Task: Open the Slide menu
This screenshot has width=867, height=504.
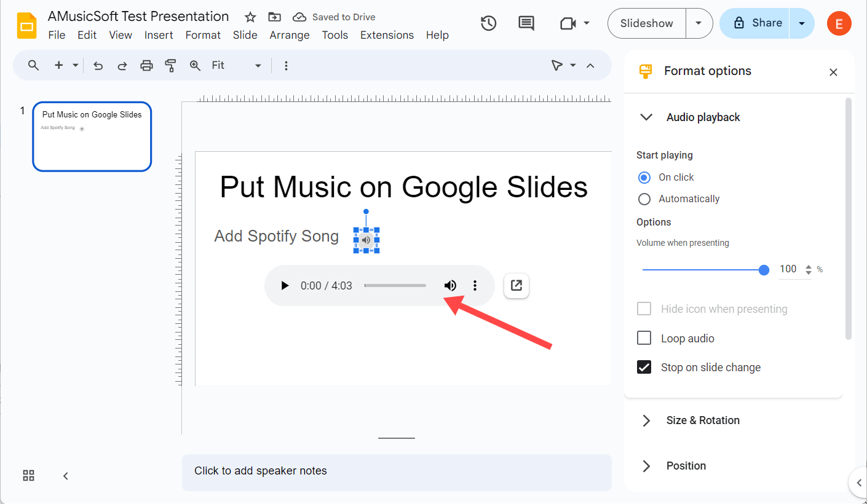Action: click(x=245, y=35)
